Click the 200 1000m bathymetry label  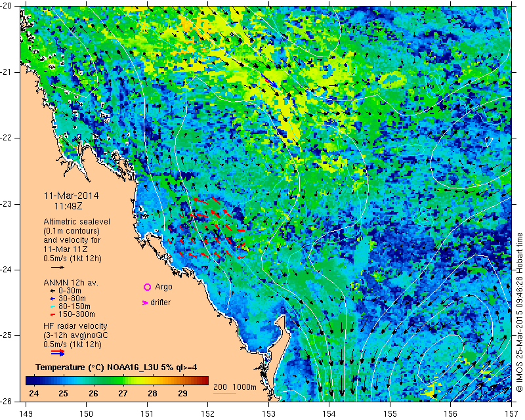pyautogui.click(x=235, y=387)
